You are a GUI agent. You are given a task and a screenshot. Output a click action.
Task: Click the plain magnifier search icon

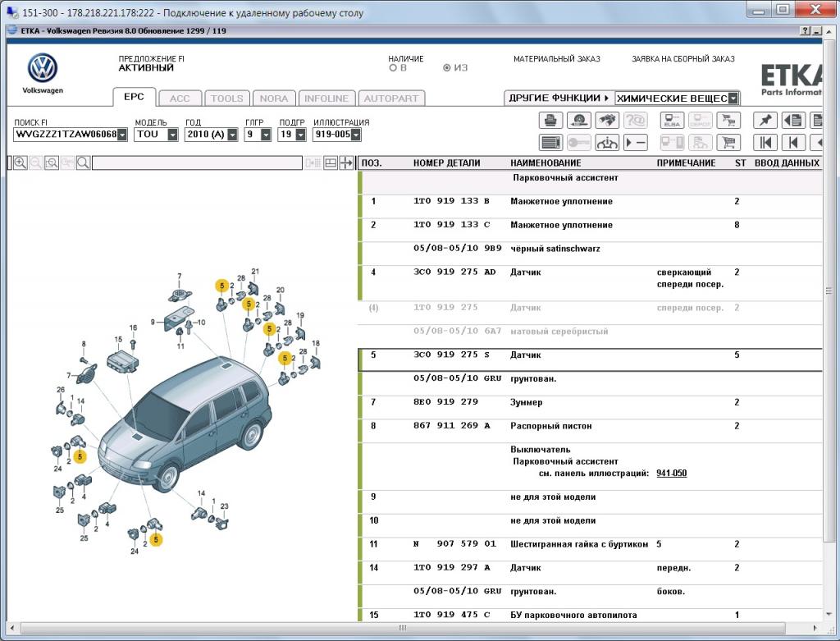83,163
